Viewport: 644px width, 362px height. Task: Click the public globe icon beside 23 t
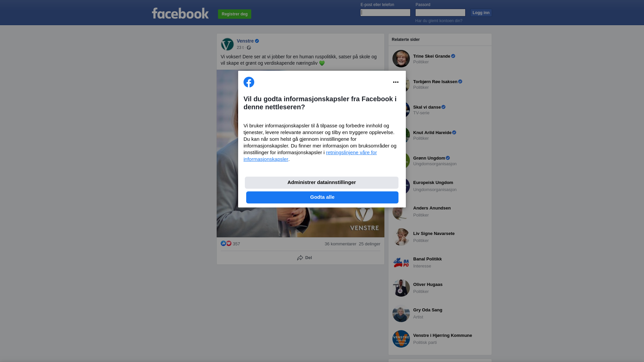click(249, 48)
